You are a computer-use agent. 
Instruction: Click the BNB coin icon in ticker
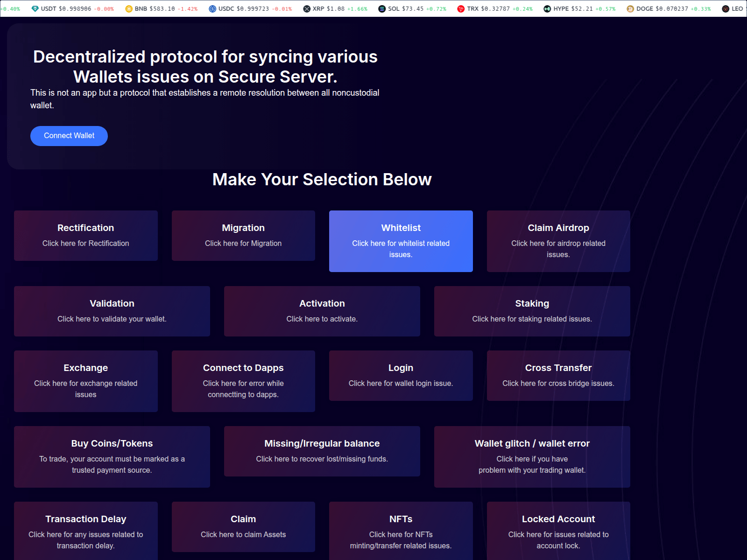point(129,9)
